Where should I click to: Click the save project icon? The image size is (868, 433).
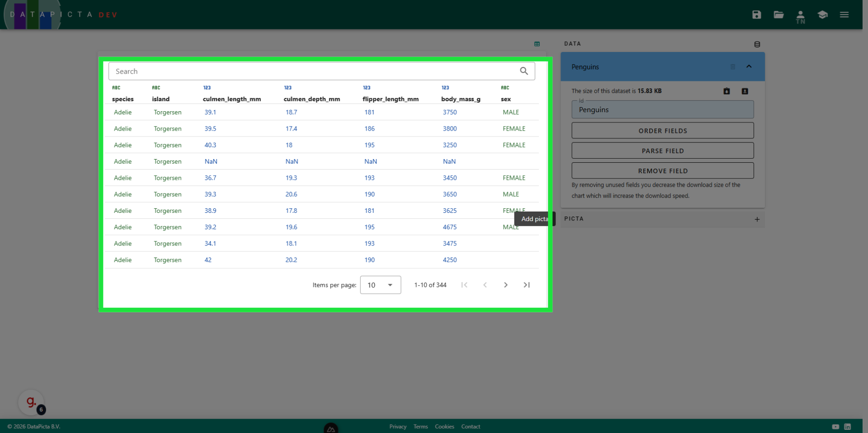[757, 14]
